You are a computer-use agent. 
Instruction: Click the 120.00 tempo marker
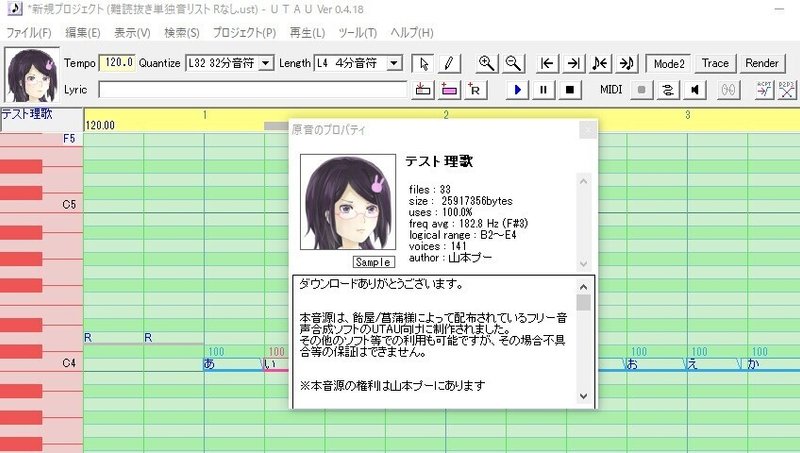point(101,125)
